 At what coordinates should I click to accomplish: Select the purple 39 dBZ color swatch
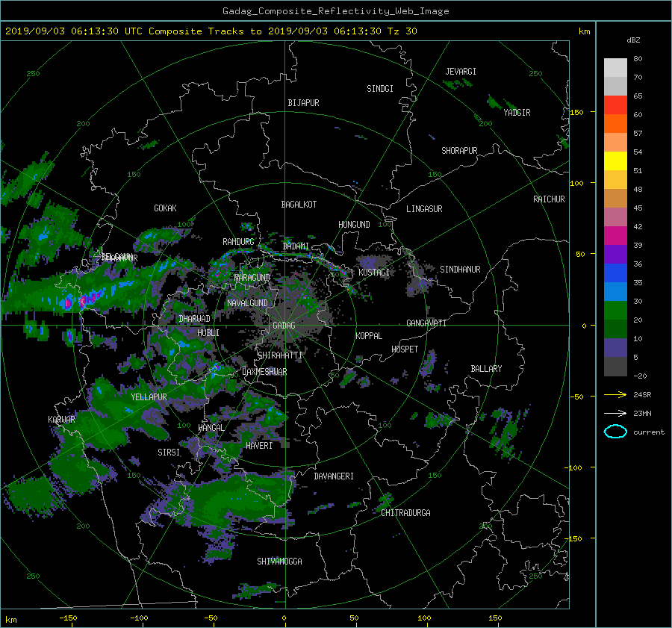point(615,254)
